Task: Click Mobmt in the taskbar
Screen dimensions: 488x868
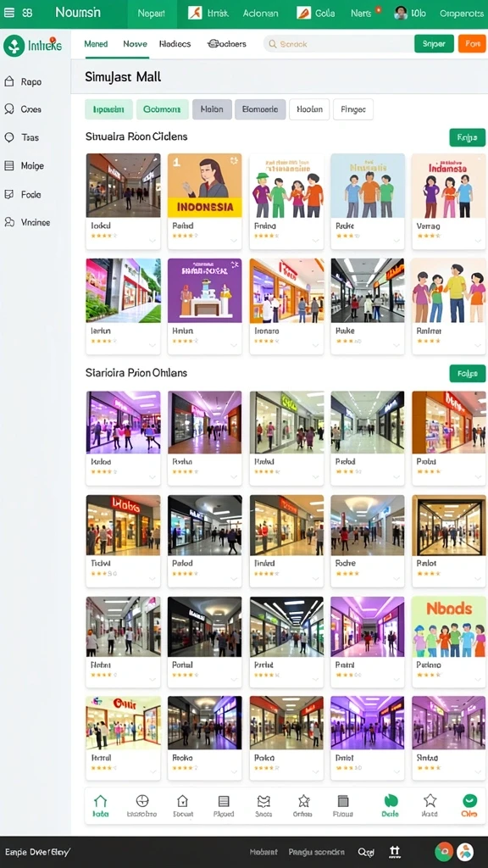Action: [263, 852]
